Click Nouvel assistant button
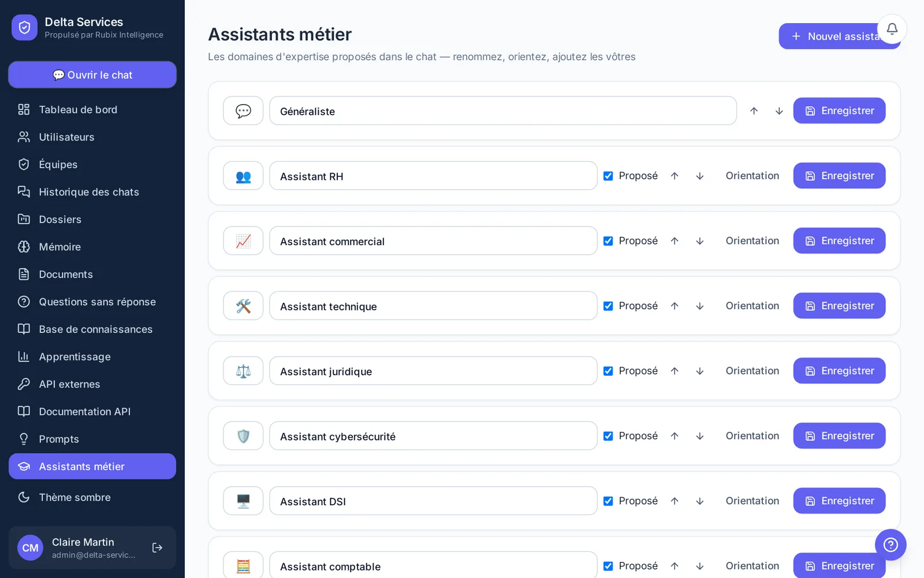The height and width of the screenshot is (578, 924). click(x=839, y=36)
